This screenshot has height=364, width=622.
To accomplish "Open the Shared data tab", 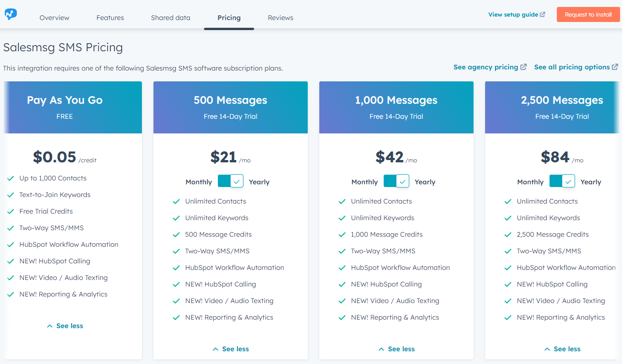I will (170, 18).
